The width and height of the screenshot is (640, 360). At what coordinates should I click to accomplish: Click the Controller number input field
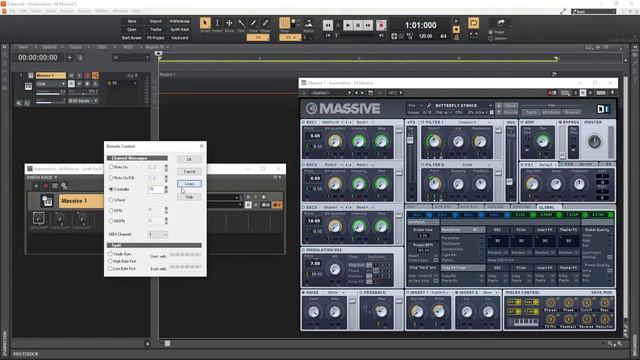tap(156, 189)
